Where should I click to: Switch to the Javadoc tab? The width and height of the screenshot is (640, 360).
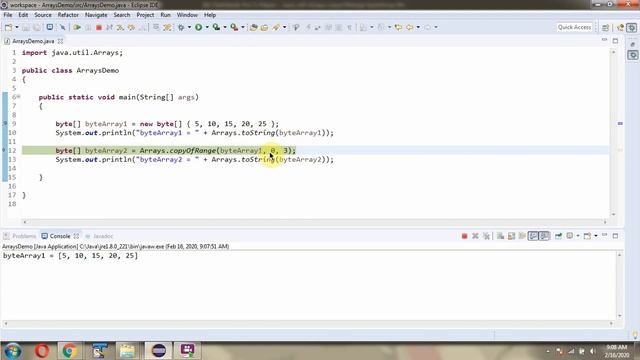click(99, 236)
